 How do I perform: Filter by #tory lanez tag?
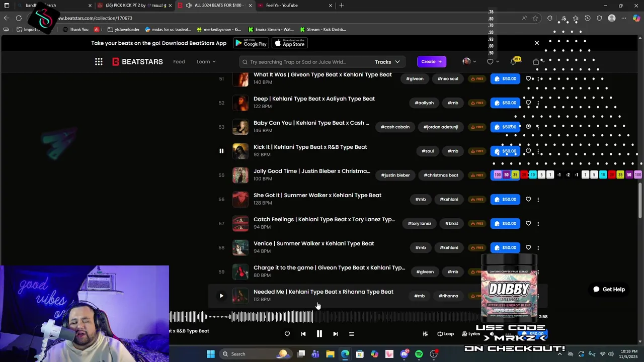coord(420,224)
